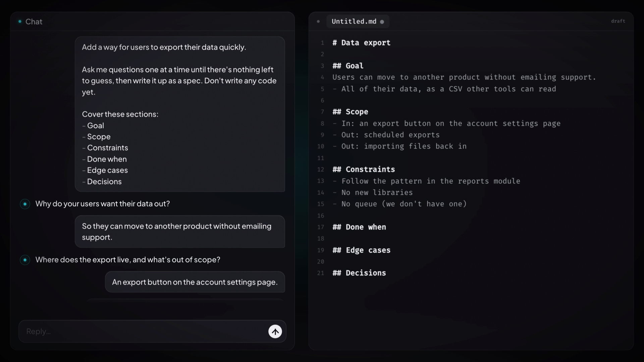Click the '– Edge cases' item in chat message

105,170
